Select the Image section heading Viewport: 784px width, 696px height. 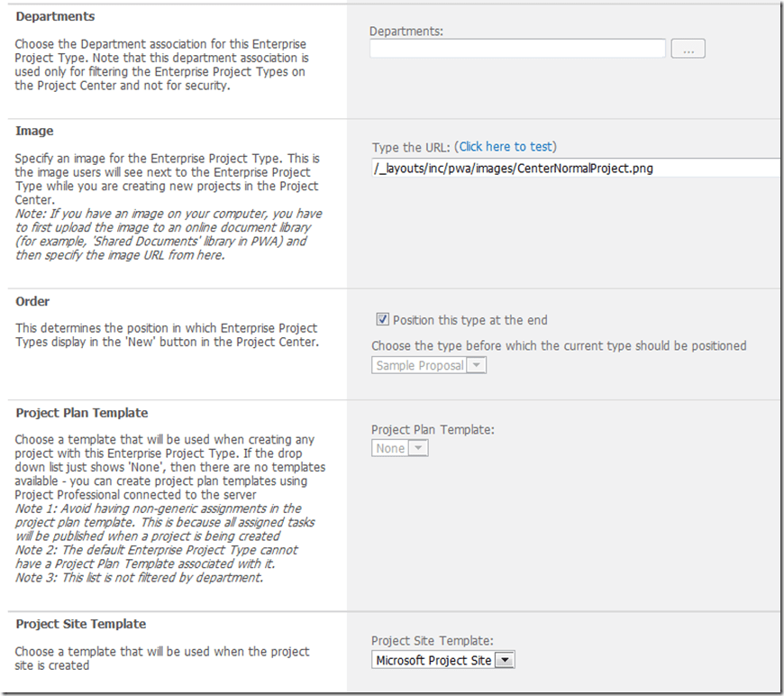click(34, 131)
